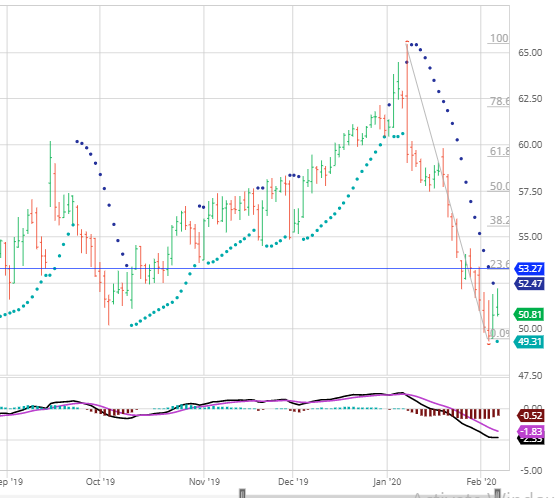555x498 pixels.
Task: Select the navy 52.47 price tag
Action: click(529, 284)
